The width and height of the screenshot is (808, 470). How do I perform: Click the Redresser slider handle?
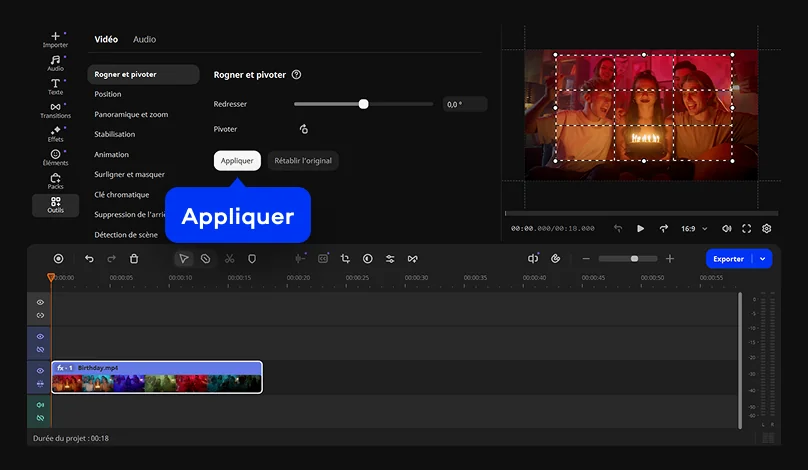point(363,104)
